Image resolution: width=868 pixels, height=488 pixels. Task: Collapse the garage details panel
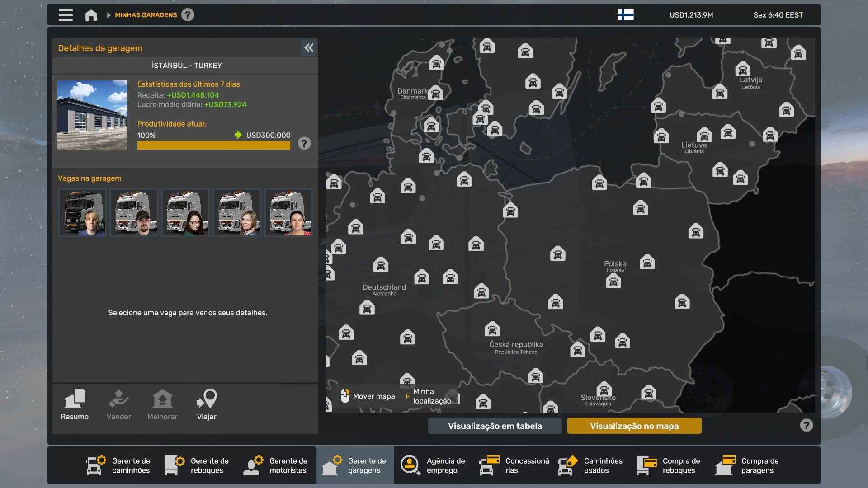point(309,48)
